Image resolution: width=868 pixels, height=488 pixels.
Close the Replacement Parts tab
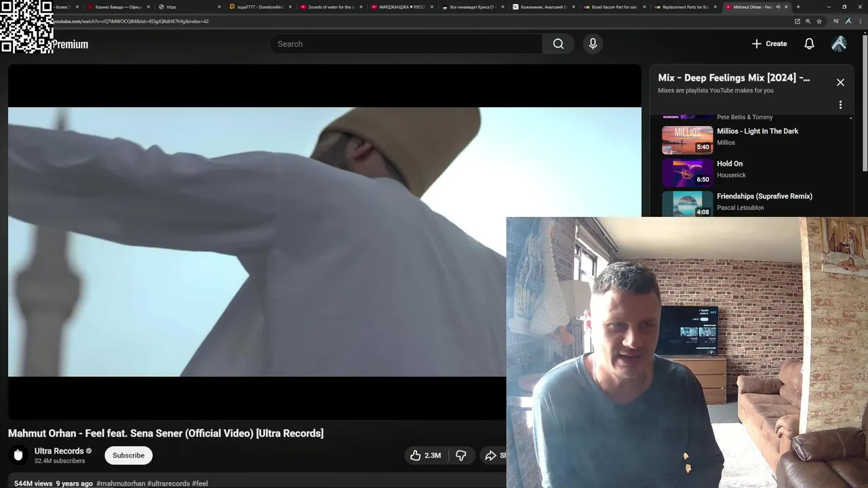[715, 7]
